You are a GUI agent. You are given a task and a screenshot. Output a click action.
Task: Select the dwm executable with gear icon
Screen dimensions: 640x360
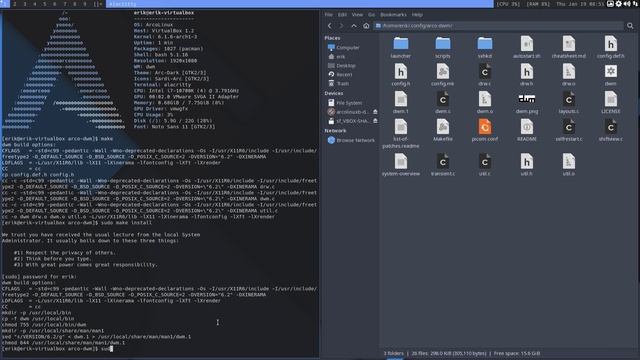click(611, 75)
